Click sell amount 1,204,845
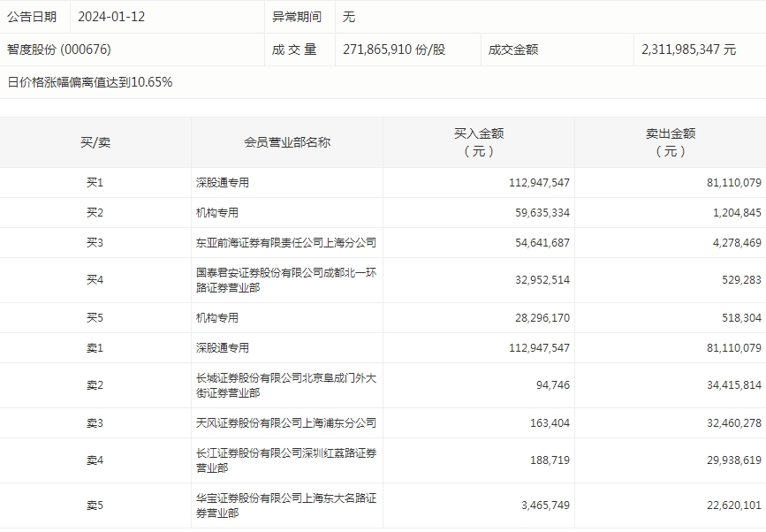The image size is (766, 532). coord(737,212)
